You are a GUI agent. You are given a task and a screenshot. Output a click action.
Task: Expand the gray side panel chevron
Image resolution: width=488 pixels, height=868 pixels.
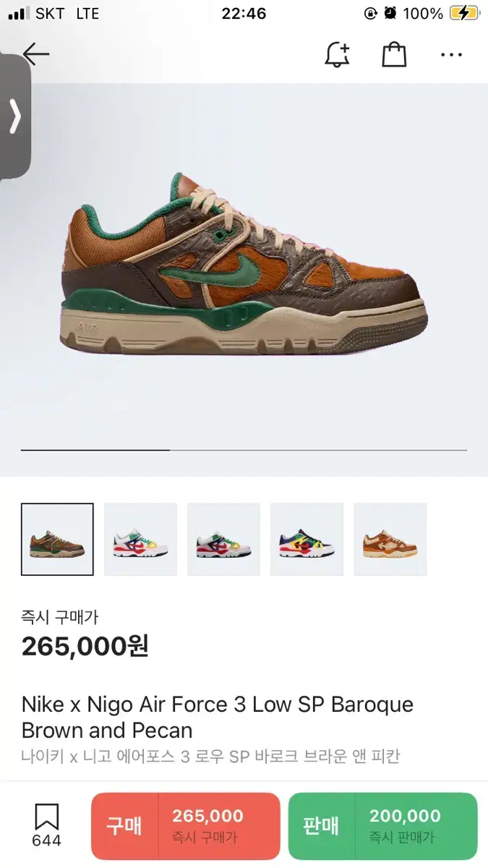tap(14, 117)
